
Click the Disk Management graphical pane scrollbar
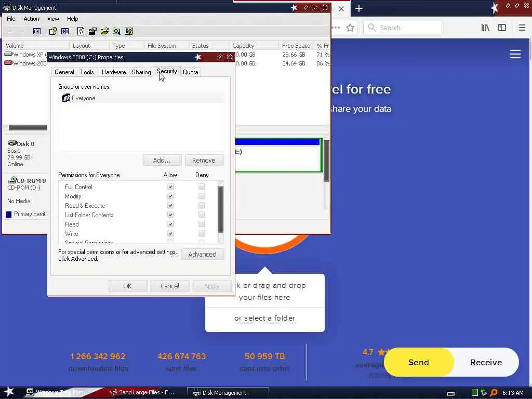326,162
